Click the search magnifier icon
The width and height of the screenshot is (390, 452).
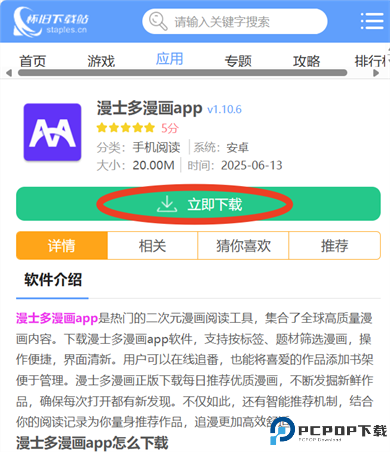158,21
